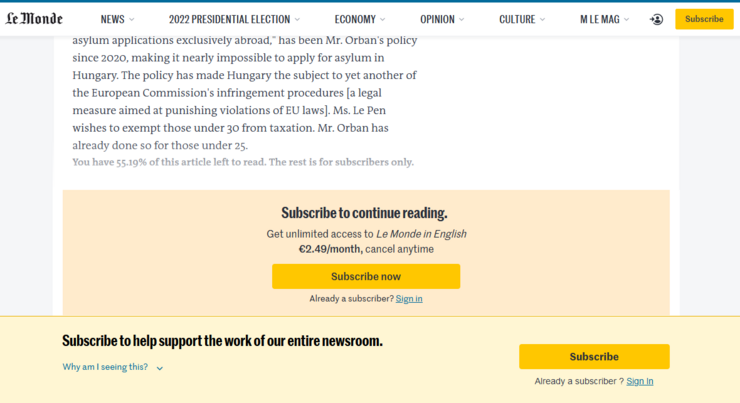
Task: Click the chevron beside 2022 Presidential Election
Action: coord(297,19)
